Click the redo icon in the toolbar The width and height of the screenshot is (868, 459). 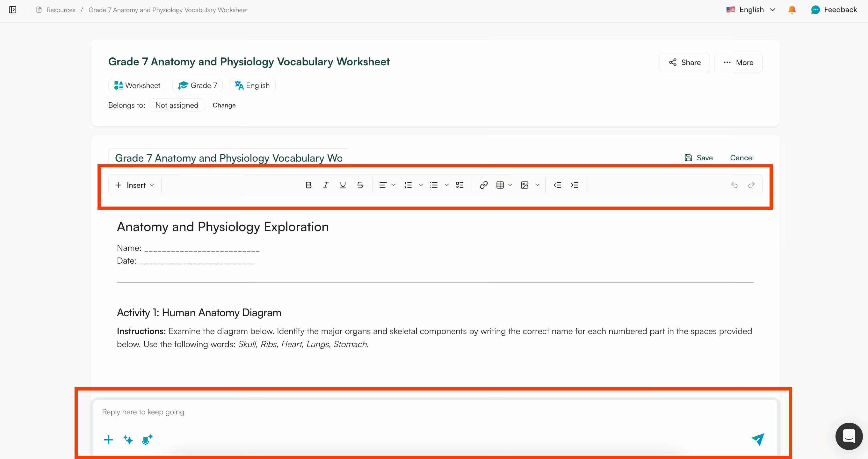coord(752,185)
